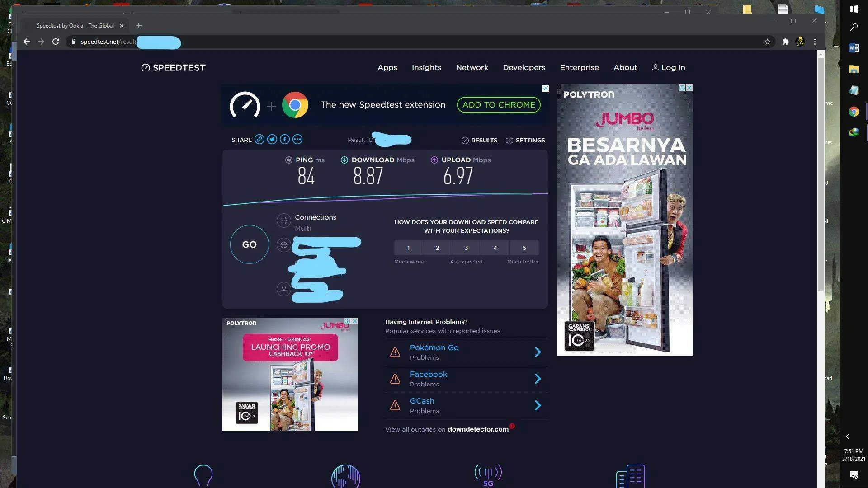Expand Facebook problems arrow

[538, 379]
